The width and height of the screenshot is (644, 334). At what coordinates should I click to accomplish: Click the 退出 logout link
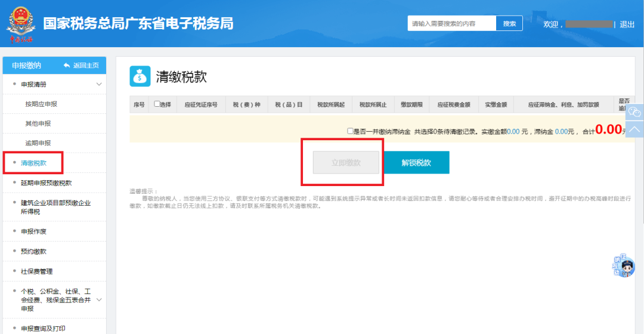627,24
